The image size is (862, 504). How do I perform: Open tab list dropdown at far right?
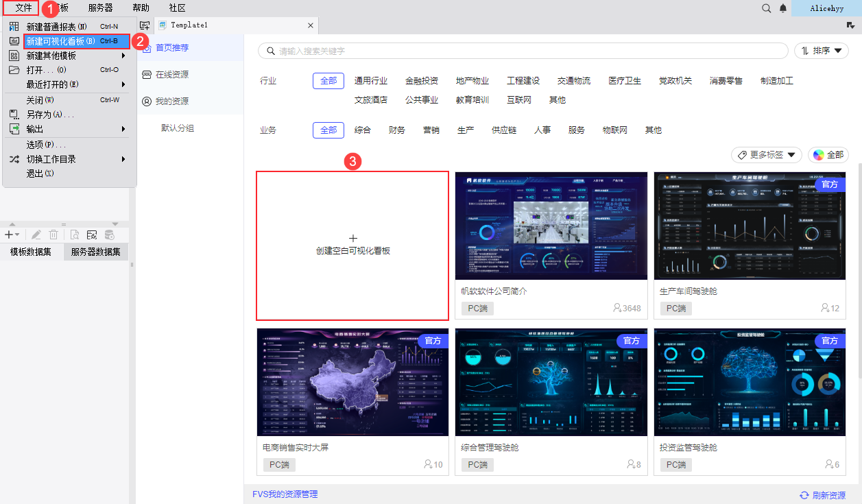coord(851,25)
